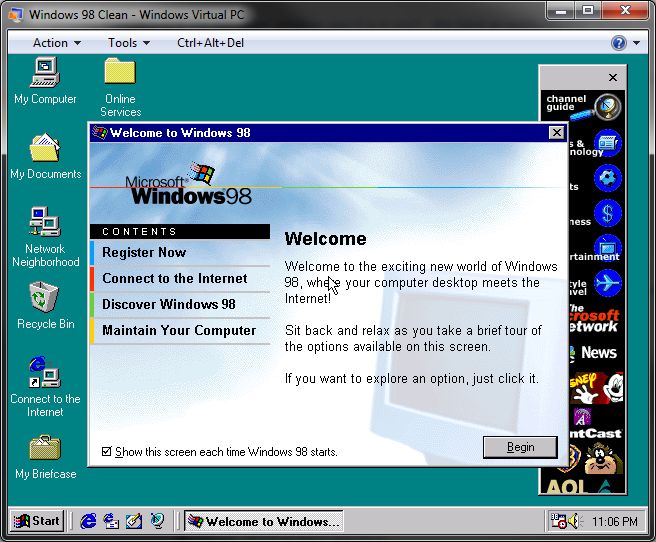Close the Channel Bar
Viewport: 656px width, 542px height.
pyautogui.click(x=612, y=77)
